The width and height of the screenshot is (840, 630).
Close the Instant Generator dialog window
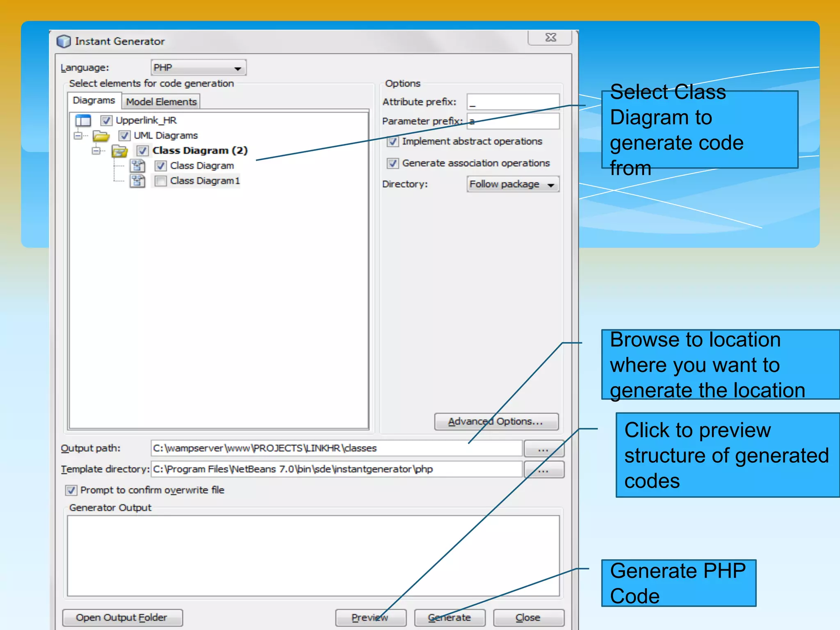tap(550, 37)
